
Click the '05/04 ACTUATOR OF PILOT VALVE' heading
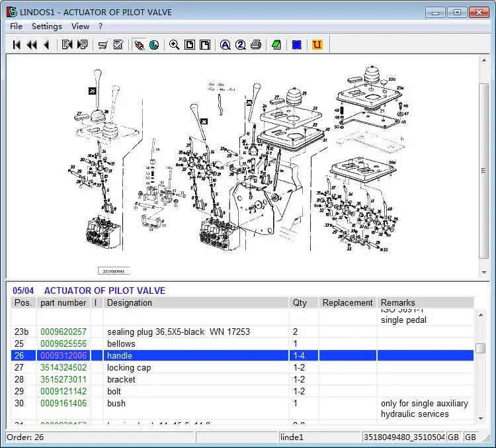coord(89,291)
